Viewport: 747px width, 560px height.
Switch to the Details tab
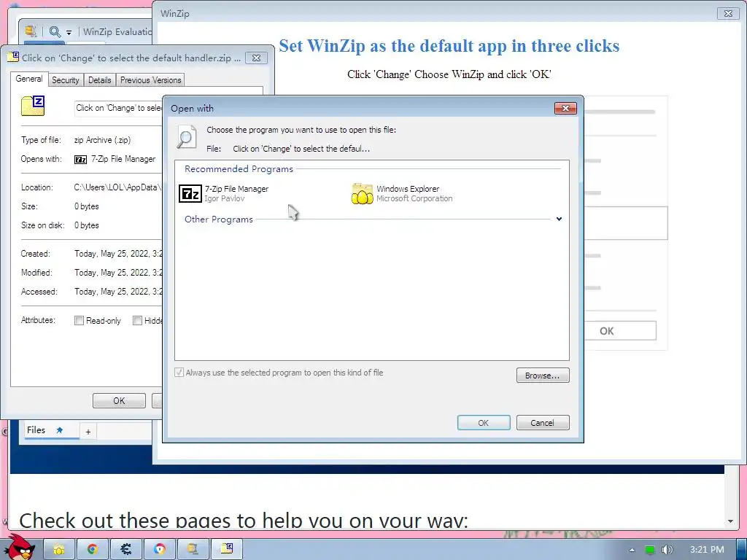(x=99, y=80)
